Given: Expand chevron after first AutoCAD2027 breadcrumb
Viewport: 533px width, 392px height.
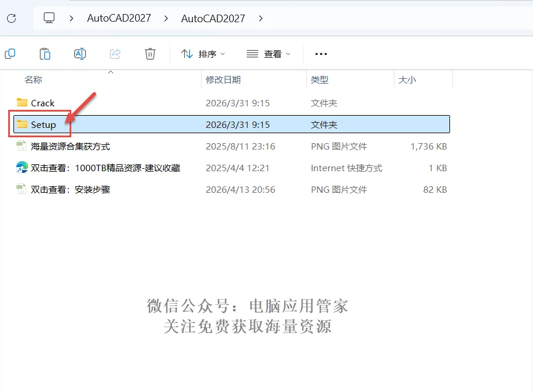Looking at the screenshot, I should coord(166,18).
